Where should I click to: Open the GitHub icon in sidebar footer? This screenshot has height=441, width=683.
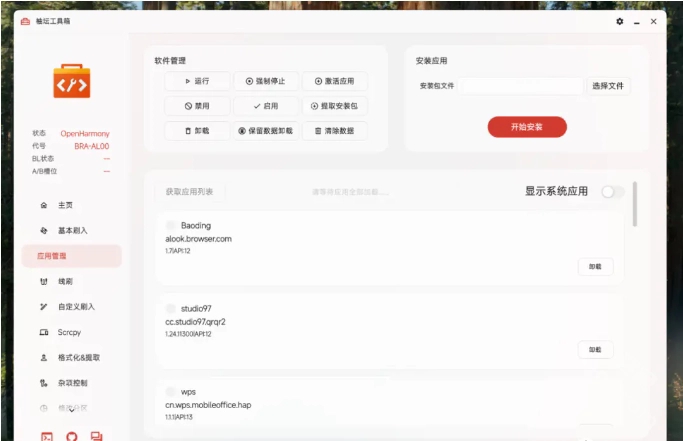[x=72, y=436]
